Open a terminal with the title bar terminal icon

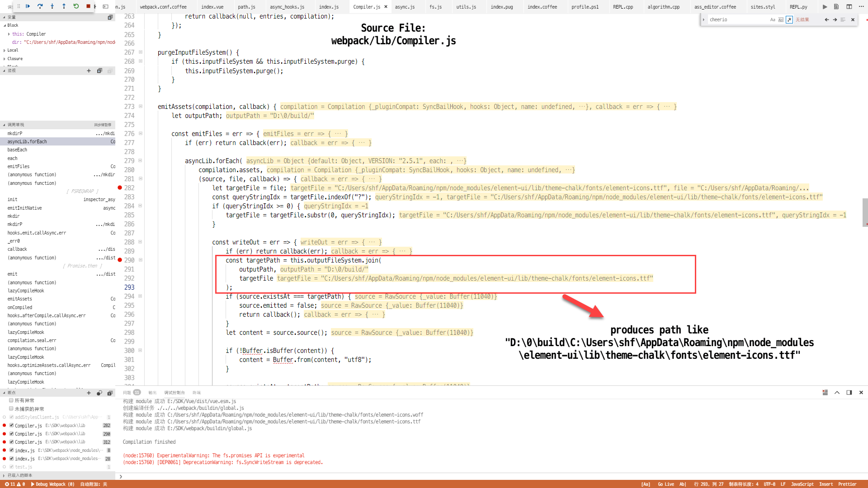pyautogui.click(x=106, y=7)
